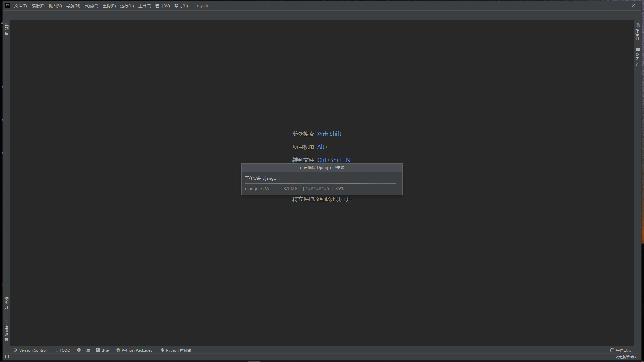This screenshot has height=362, width=644.
Task: Click the 双击 Shift search hint
Action: coord(329,134)
